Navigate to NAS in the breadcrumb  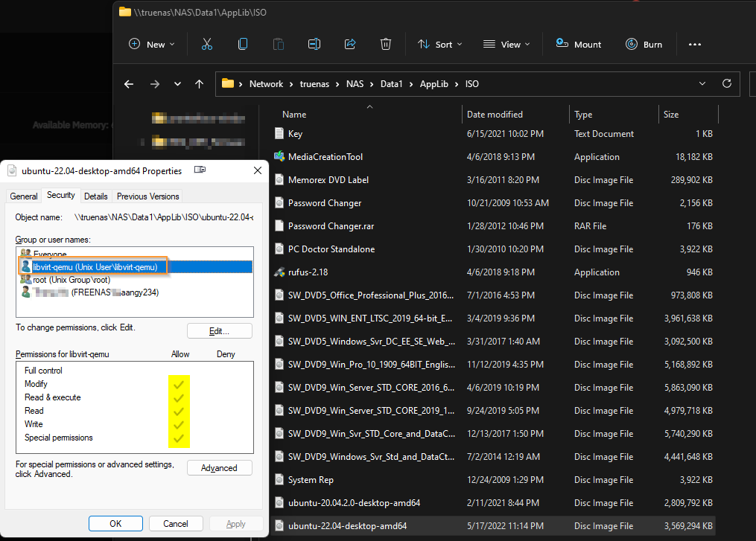coord(355,84)
